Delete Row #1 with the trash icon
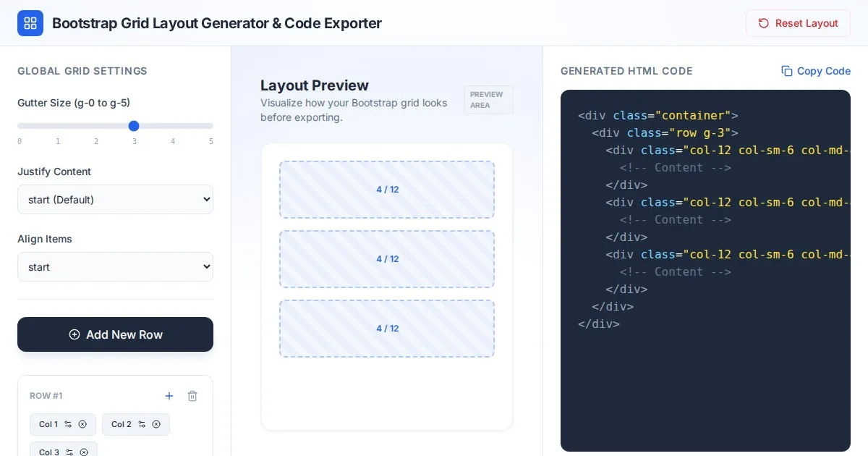This screenshot has height=456, width=868. 192,396
